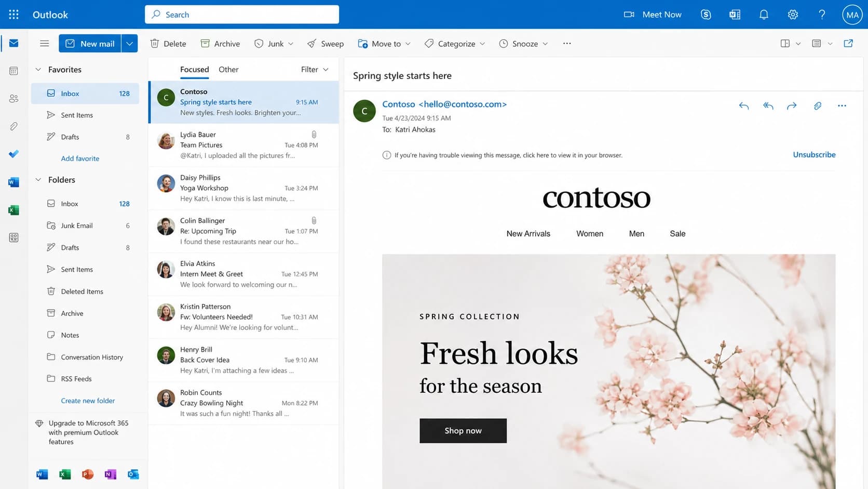868x489 pixels.
Task: Open the reading pane layout dropdown
Action: click(x=798, y=44)
